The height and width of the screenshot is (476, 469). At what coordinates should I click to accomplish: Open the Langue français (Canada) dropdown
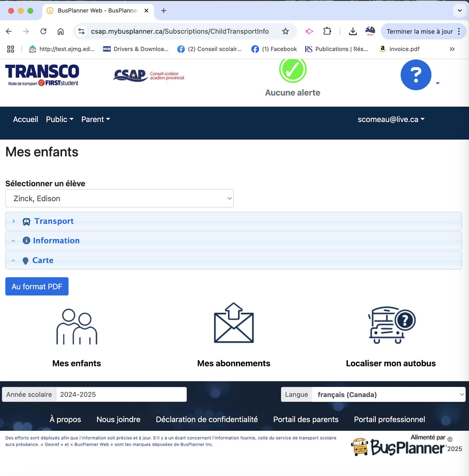pyautogui.click(x=389, y=394)
